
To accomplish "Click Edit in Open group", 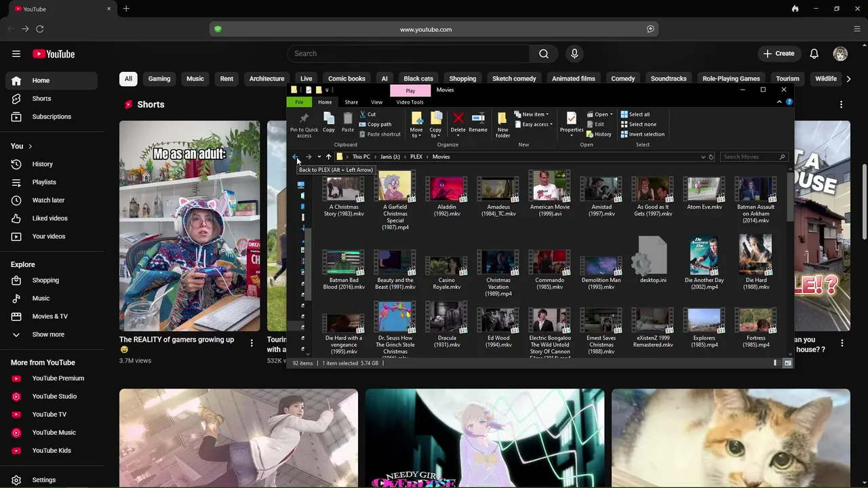I will 595,124.
